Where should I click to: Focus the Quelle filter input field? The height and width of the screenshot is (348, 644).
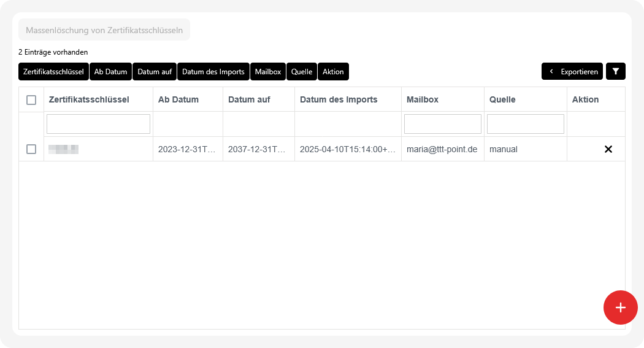tap(525, 124)
